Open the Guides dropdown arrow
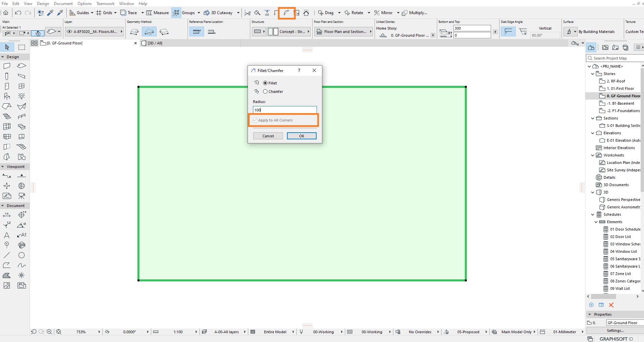The image size is (644, 342). [x=92, y=13]
